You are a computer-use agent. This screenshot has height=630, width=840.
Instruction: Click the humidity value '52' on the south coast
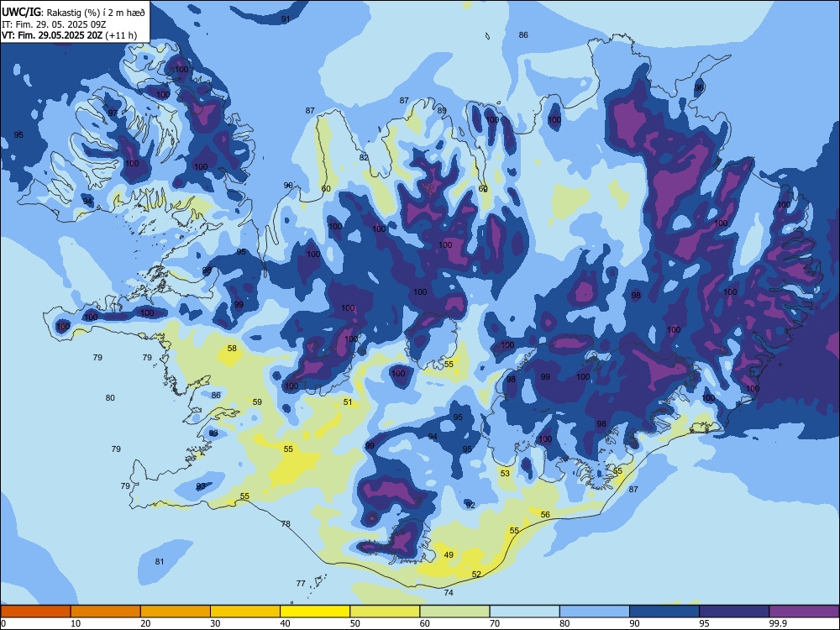coord(476,575)
